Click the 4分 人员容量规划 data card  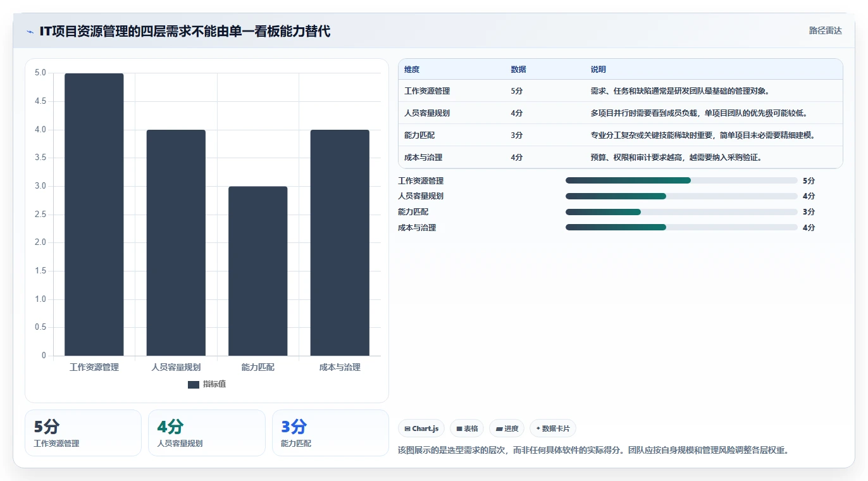pyautogui.click(x=206, y=433)
